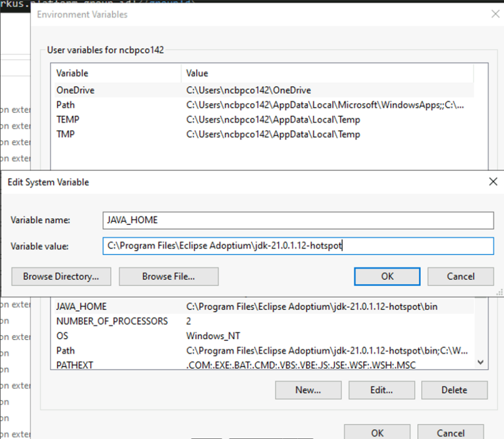Click Browse Directory to pick a folder
The width and height of the screenshot is (504, 439).
pyautogui.click(x=61, y=277)
